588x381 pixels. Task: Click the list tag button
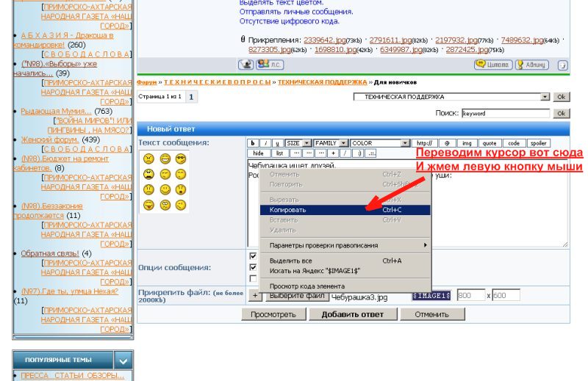tap(280, 153)
